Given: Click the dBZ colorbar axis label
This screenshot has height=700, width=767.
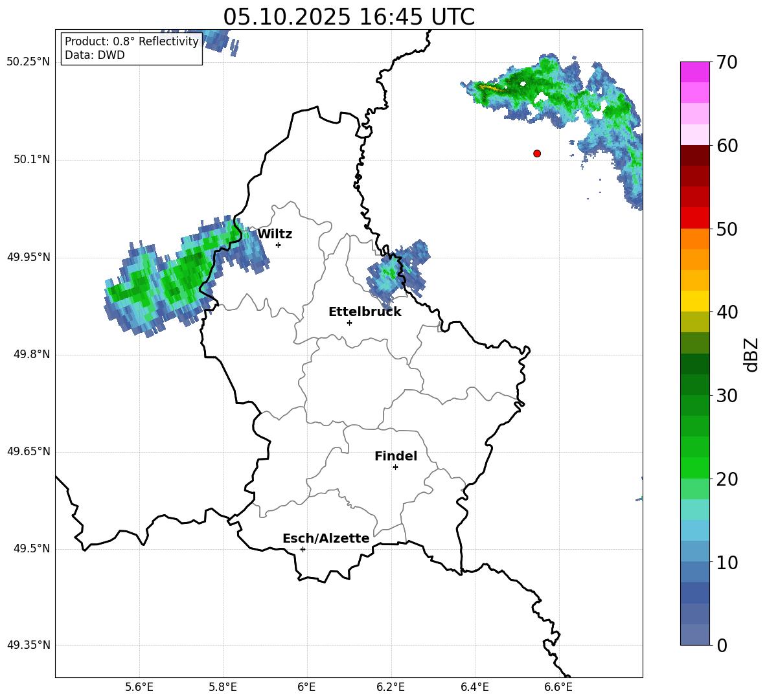Looking at the screenshot, I should coord(751,355).
